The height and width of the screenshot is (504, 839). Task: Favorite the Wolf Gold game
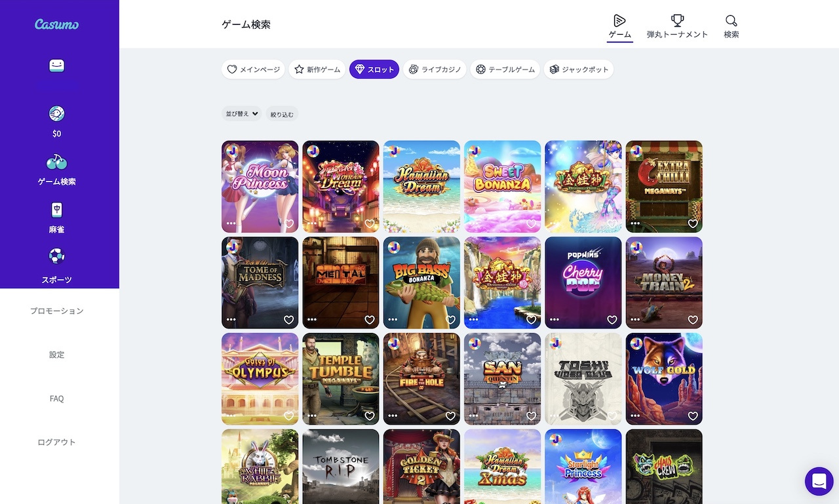pos(693,416)
